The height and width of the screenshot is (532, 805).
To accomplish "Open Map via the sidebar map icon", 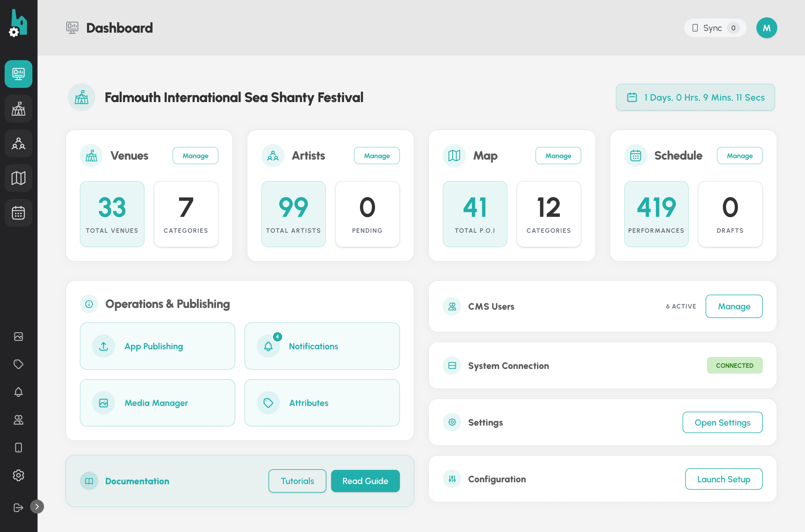I will [x=18, y=178].
